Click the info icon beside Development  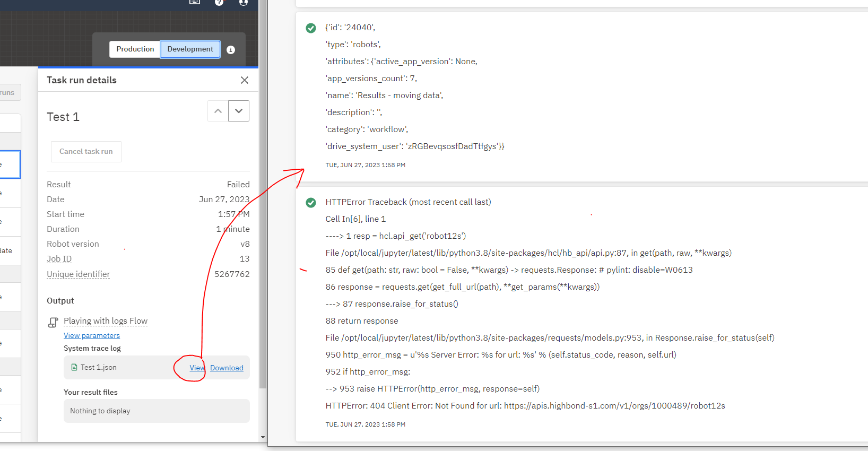pyautogui.click(x=231, y=50)
